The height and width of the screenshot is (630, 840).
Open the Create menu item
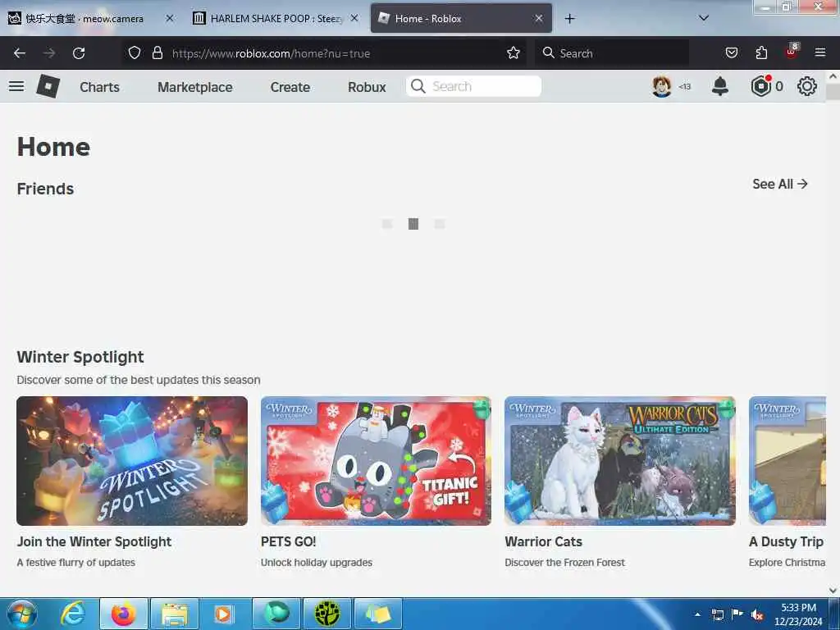pyautogui.click(x=290, y=87)
